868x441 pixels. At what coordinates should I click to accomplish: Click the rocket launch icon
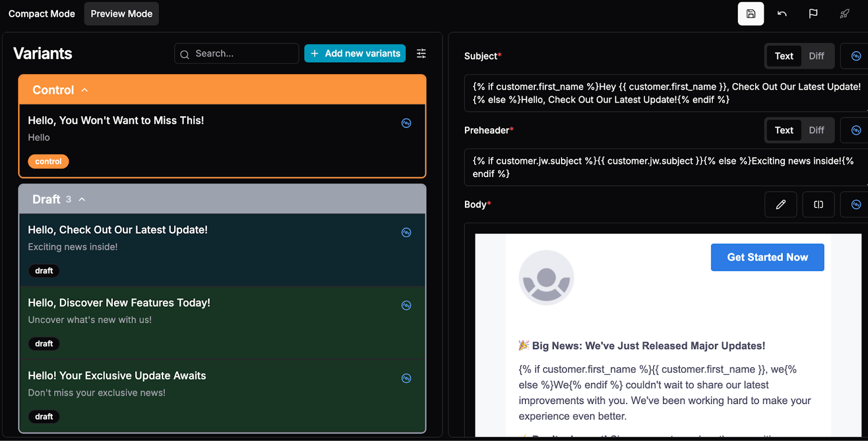tap(844, 14)
